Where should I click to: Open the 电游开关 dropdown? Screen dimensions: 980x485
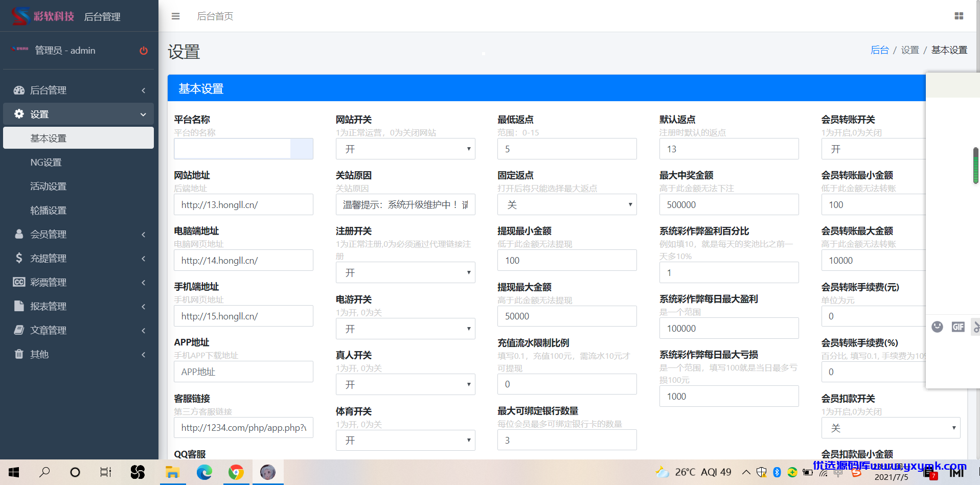(x=405, y=329)
